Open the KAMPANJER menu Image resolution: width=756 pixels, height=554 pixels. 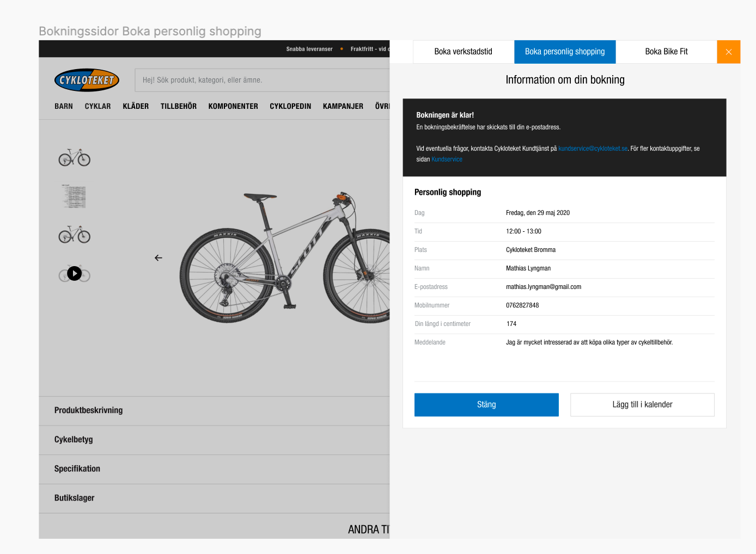coord(343,106)
